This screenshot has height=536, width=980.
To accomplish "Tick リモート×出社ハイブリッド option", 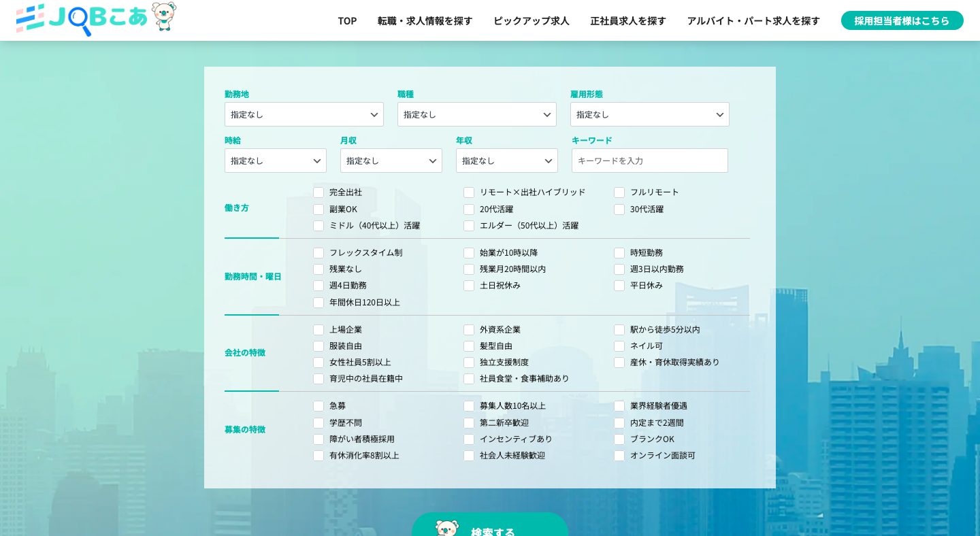I will pos(469,192).
